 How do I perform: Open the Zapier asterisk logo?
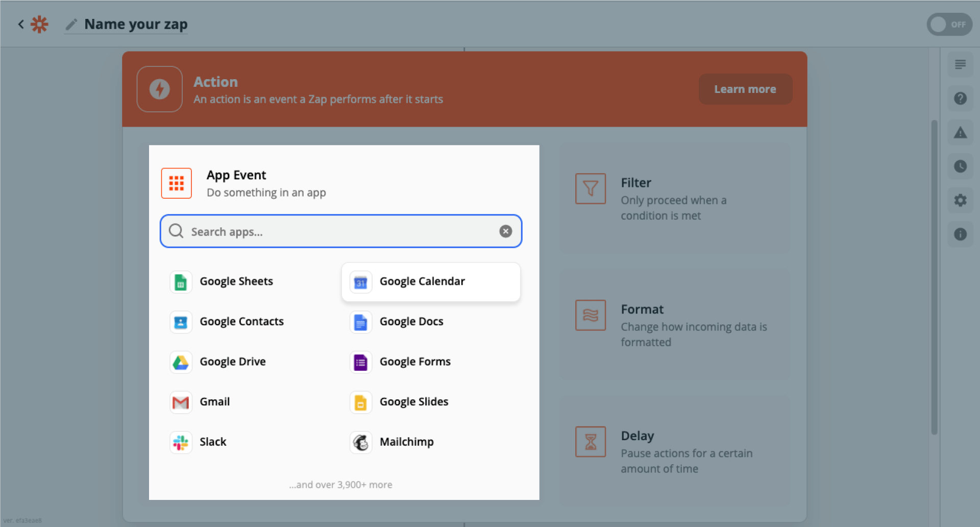pyautogui.click(x=39, y=24)
